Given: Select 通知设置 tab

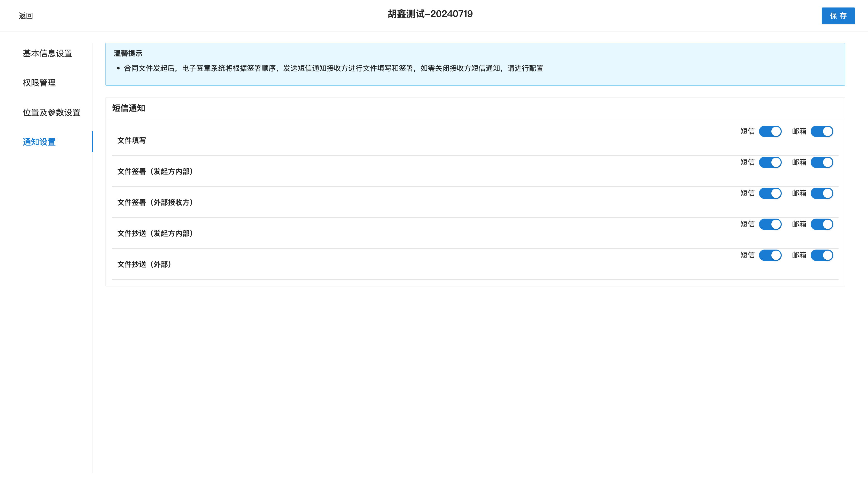Looking at the screenshot, I should coord(39,142).
